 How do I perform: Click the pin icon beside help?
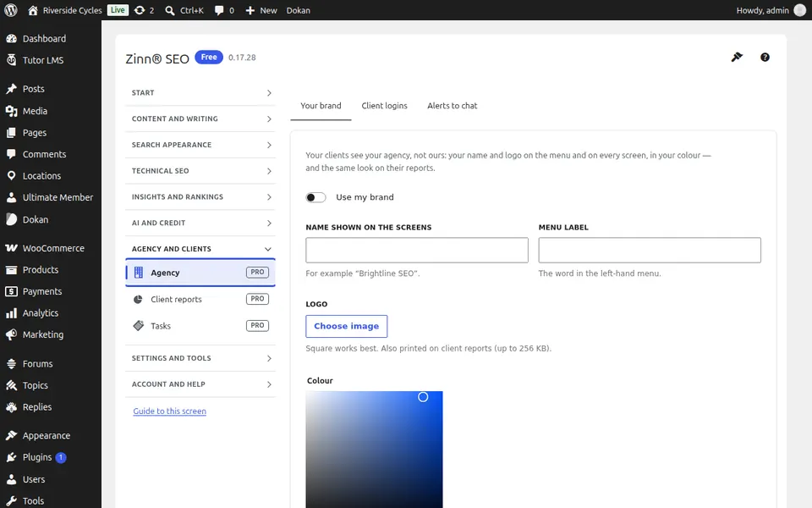click(737, 57)
